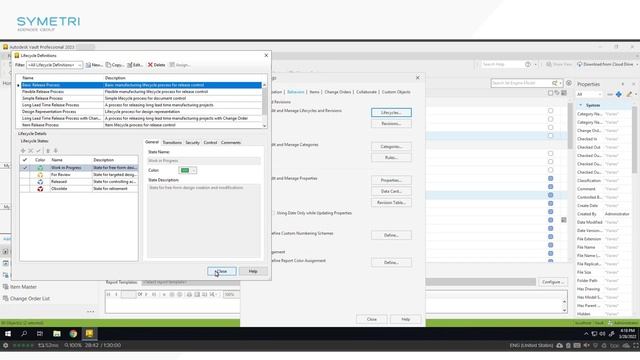The height and width of the screenshot is (360, 640).
Task: Switch to the Security tab
Action: (x=192, y=142)
